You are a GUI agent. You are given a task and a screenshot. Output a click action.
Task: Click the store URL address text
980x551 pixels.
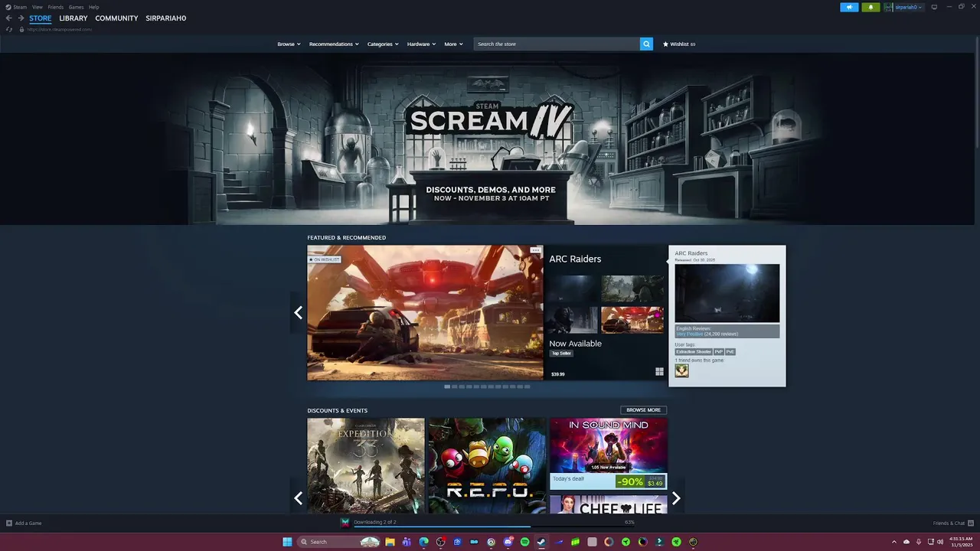(60, 29)
